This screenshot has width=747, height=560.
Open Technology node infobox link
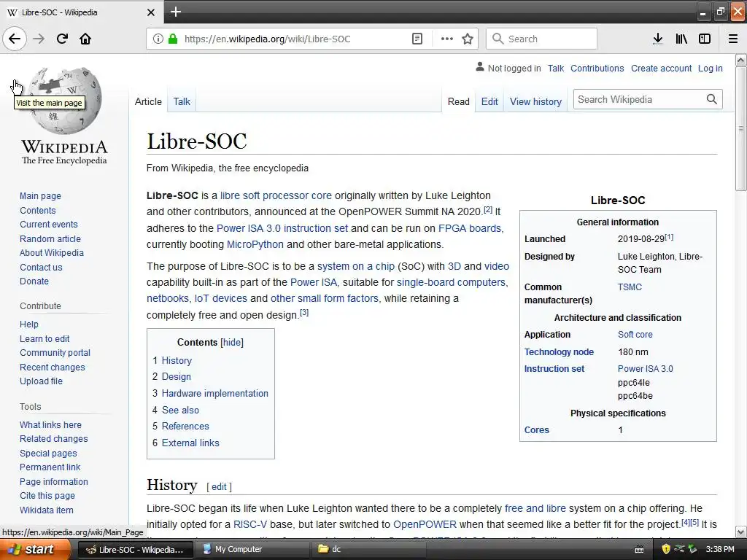coord(559,352)
